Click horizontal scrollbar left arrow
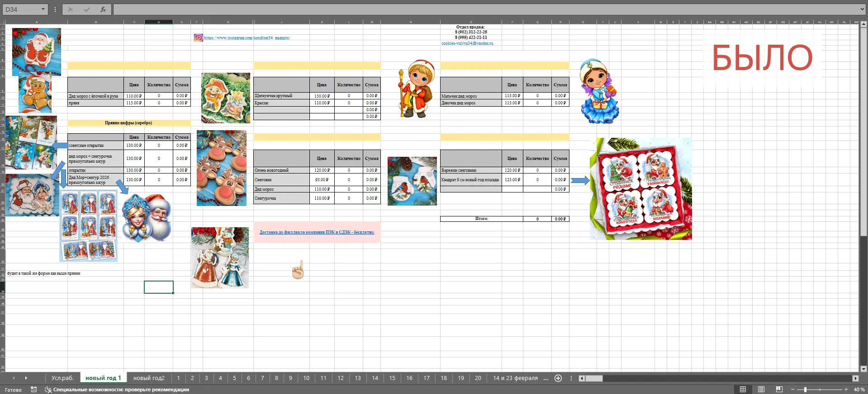The height and width of the screenshot is (394, 868). coord(582,378)
